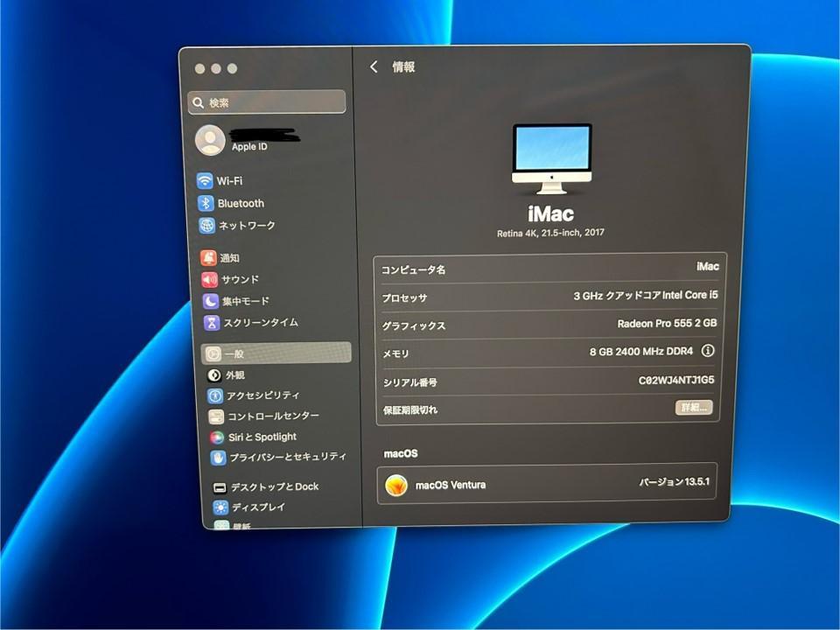Click the iMac product image

pyautogui.click(x=552, y=158)
